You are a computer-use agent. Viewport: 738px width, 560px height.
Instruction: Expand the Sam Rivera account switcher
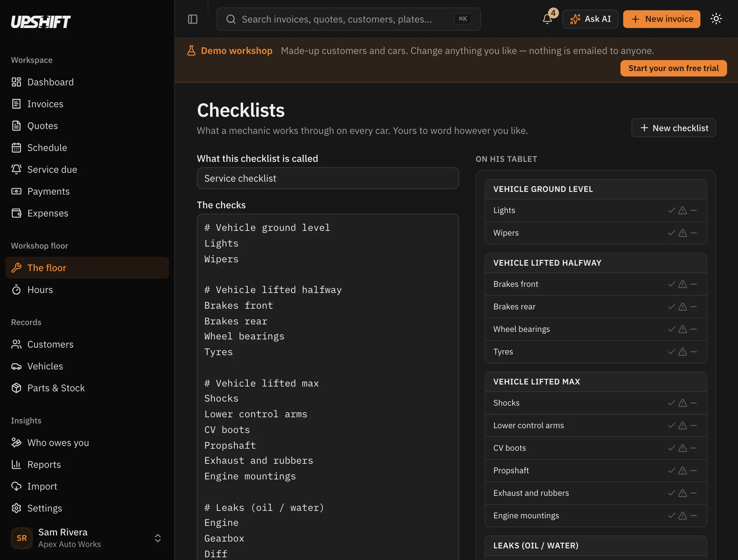87,538
